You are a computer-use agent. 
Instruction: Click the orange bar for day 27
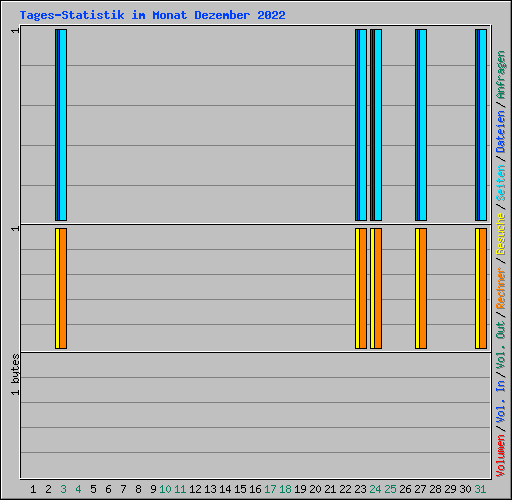[423, 289]
